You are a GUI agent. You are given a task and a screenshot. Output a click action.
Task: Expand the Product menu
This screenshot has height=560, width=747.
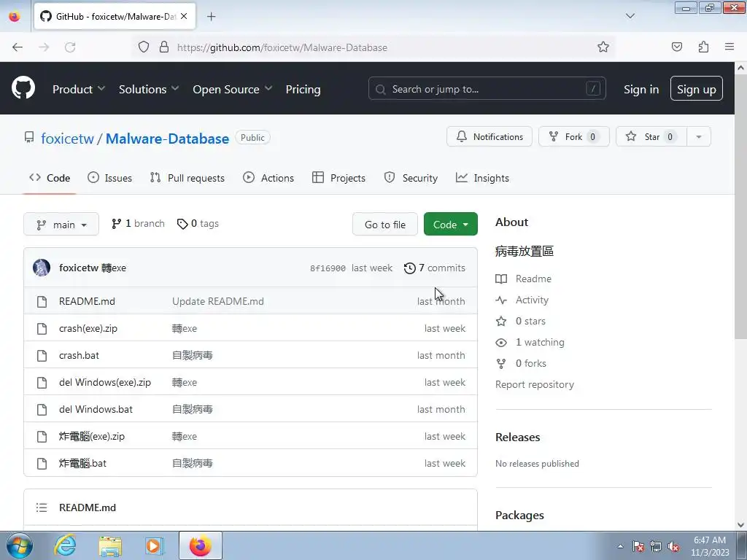(79, 89)
